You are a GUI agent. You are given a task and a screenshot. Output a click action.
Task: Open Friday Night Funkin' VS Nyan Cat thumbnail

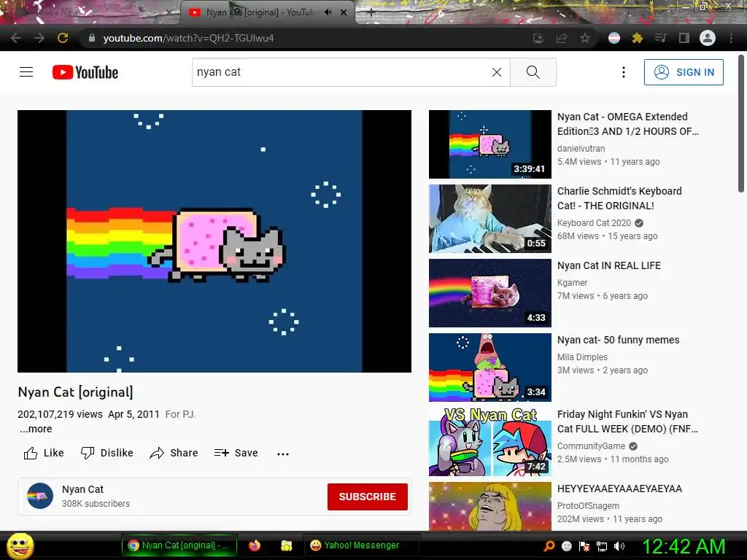click(489, 441)
